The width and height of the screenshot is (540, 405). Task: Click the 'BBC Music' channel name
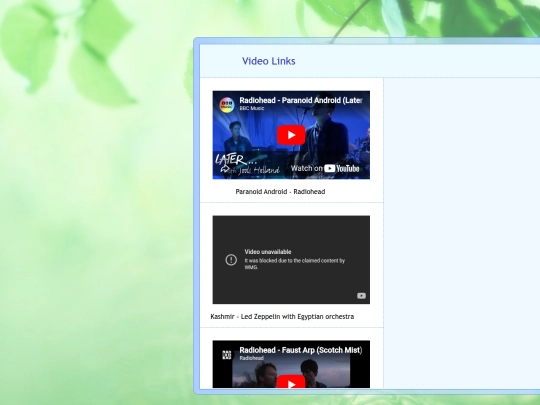click(x=252, y=108)
